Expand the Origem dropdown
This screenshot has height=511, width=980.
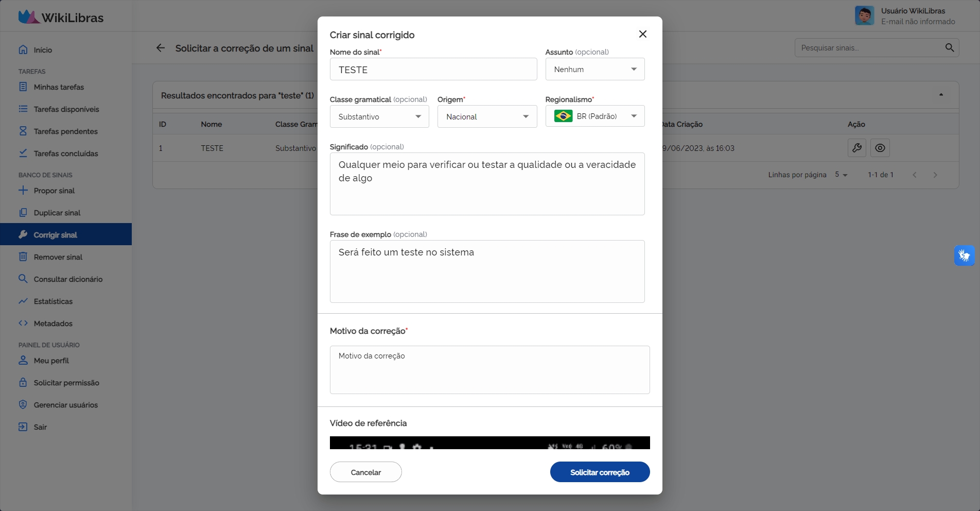tap(486, 116)
